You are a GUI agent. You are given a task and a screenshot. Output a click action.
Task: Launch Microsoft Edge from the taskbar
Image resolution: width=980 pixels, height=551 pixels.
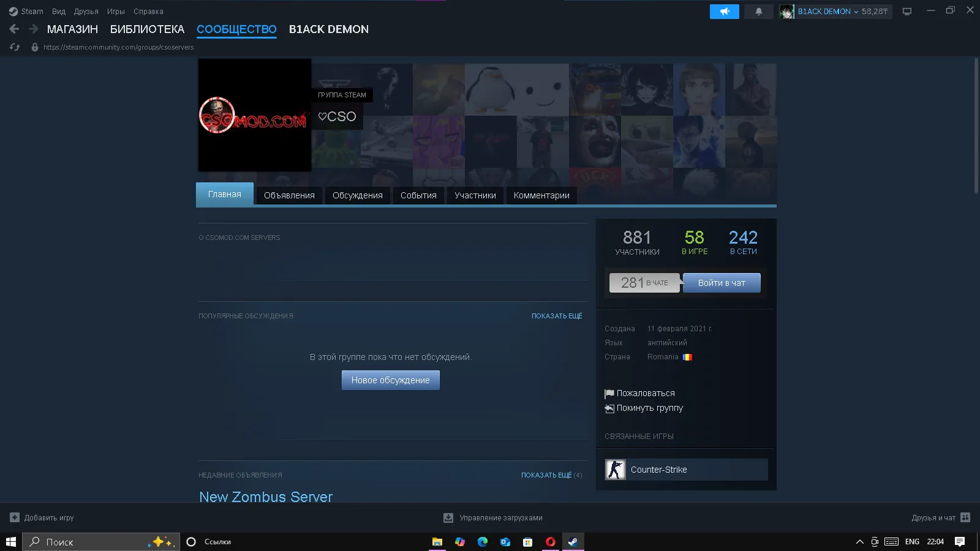click(x=483, y=542)
